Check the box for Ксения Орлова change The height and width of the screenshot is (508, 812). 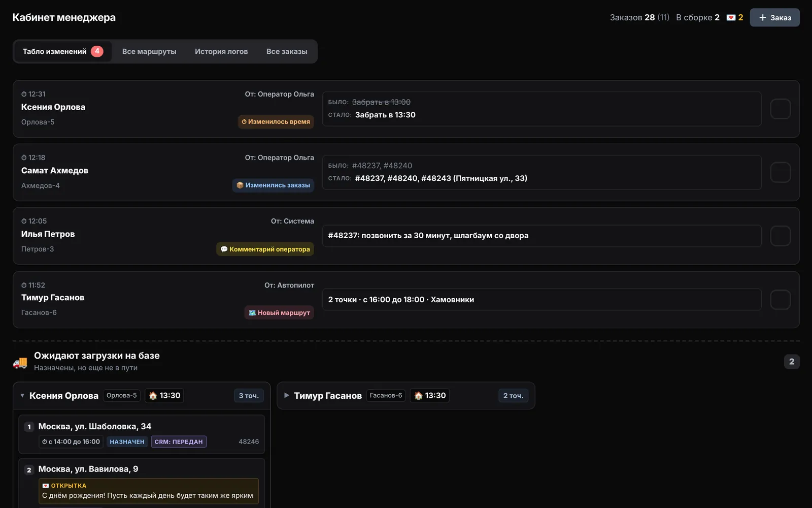[781, 109]
